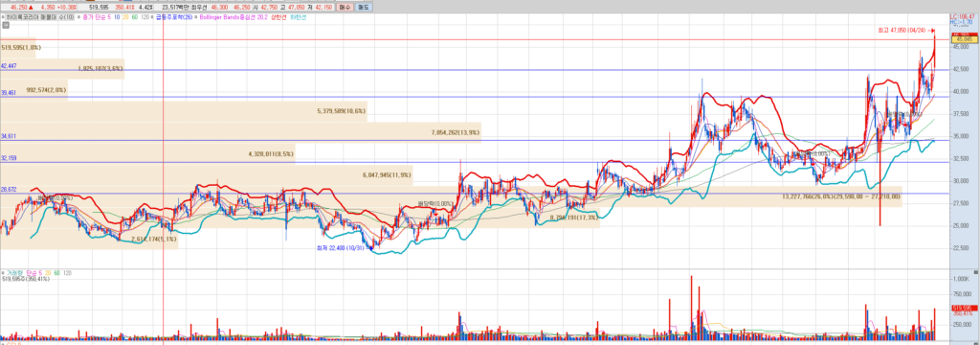Image resolution: width=980 pixels, height=345 pixels.
Task: Click the yellow 20-period moving average legend number
Action: [125, 17]
